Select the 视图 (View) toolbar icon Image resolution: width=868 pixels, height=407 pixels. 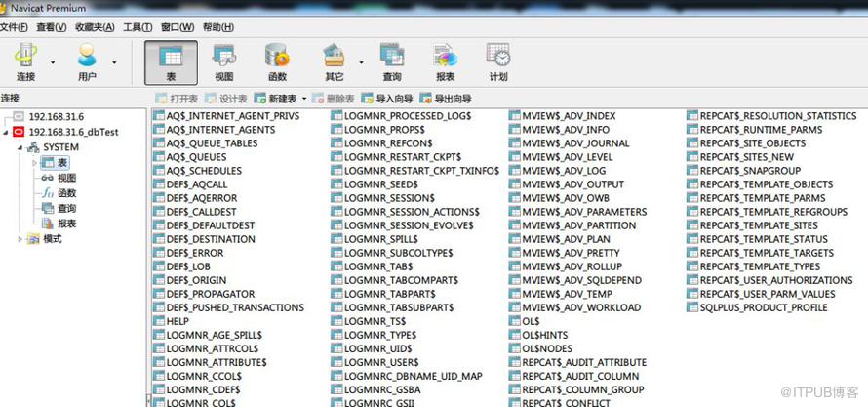(x=223, y=61)
